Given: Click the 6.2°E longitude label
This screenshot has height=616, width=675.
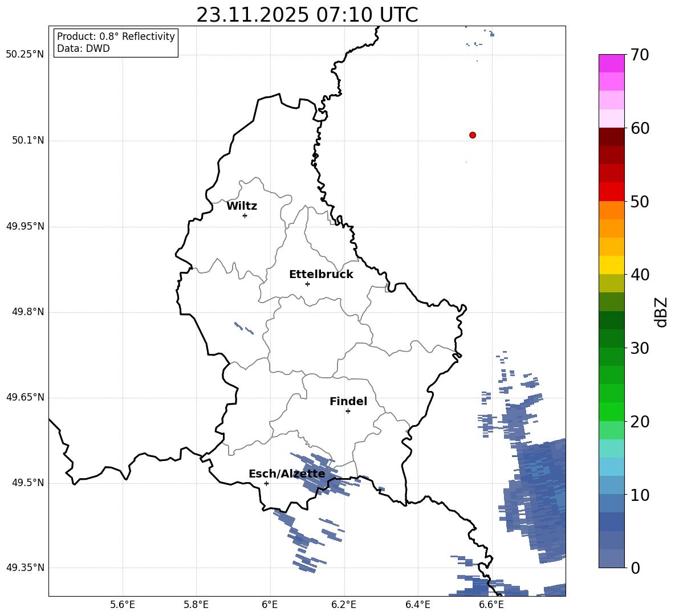Looking at the screenshot, I should (344, 605).
